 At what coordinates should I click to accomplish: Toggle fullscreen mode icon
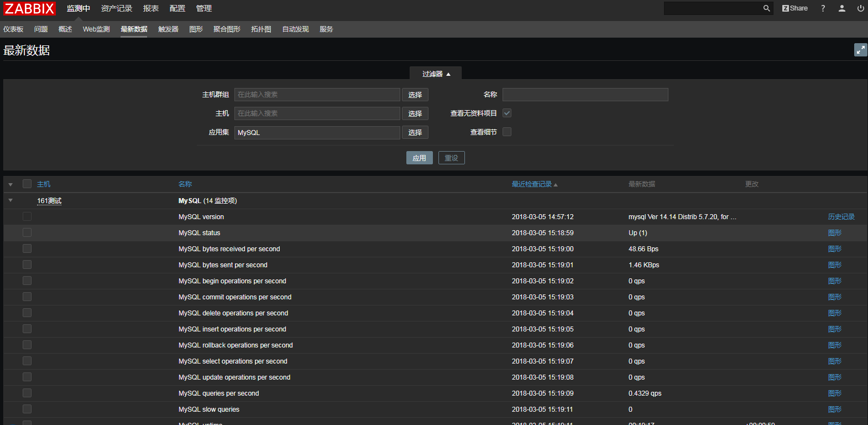[x=860, y=50]
